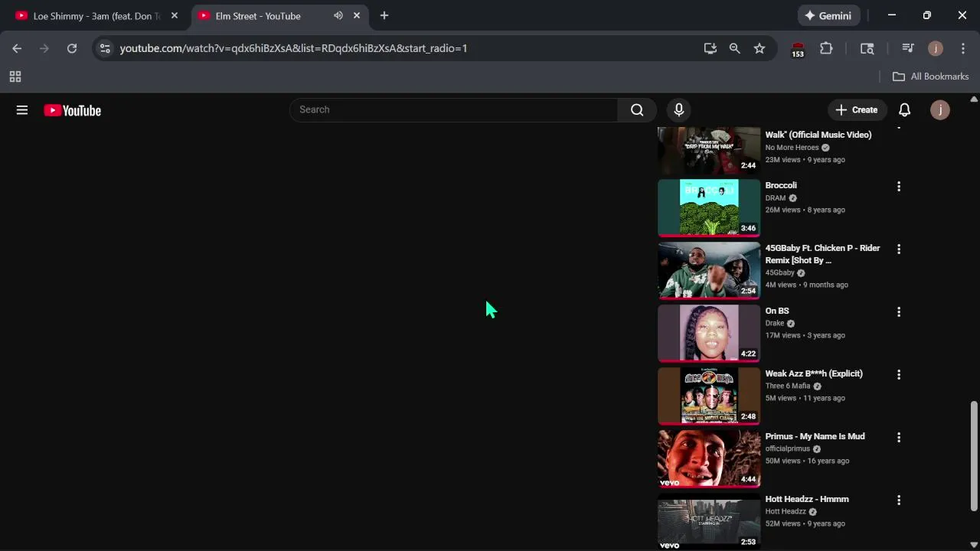Click the scrollbar up arrow
The width and height of the screenshot is (980, 551).
click(974, 99)
